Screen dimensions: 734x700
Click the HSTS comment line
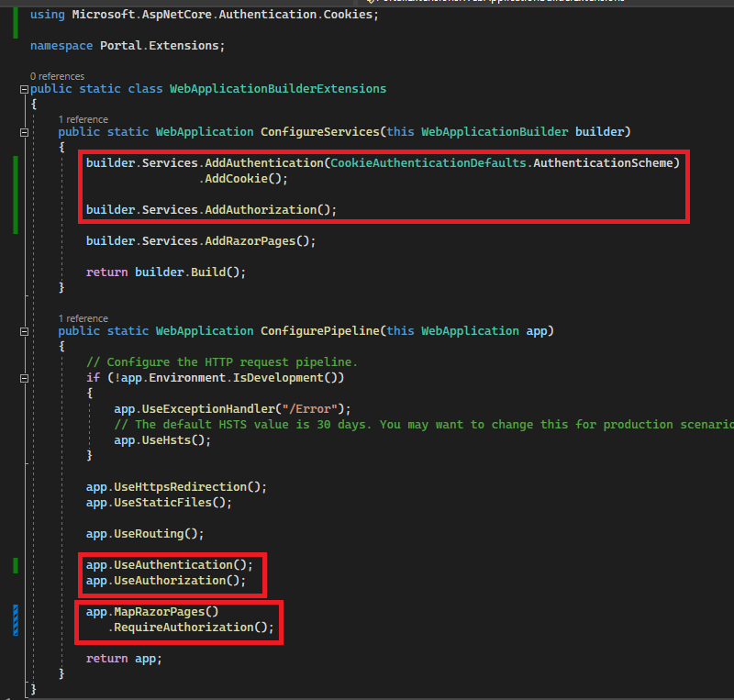pos(367,424)
